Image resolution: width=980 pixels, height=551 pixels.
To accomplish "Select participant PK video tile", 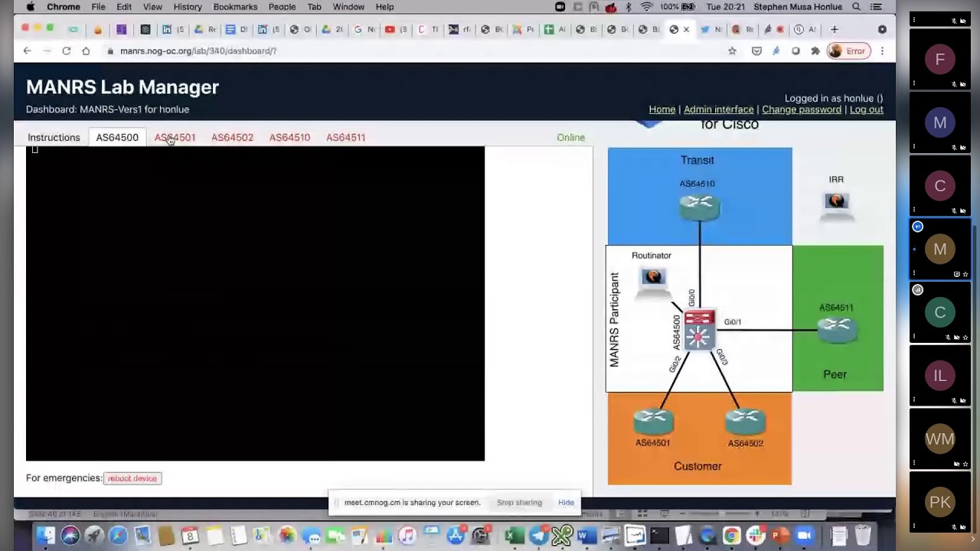I will [939, 502].
